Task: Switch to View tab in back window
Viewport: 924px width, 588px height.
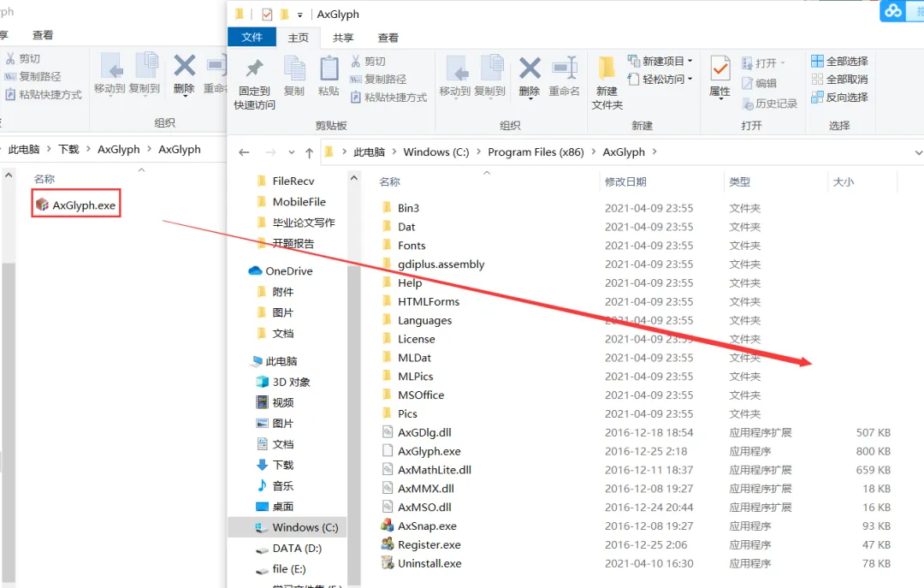Action: (43, 35)
